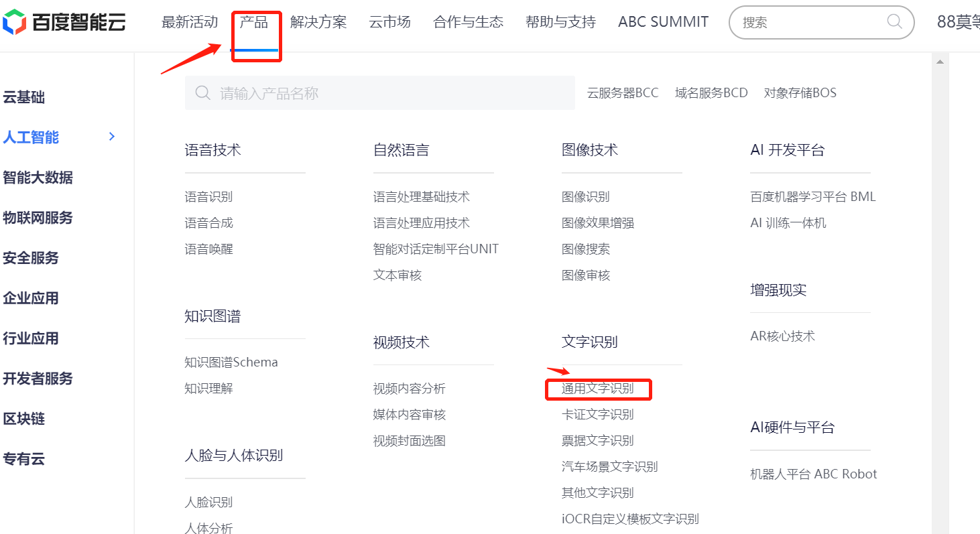The image size is (980, 534).
Task: Open the 人体分析 link
Action: coord(209,528)
